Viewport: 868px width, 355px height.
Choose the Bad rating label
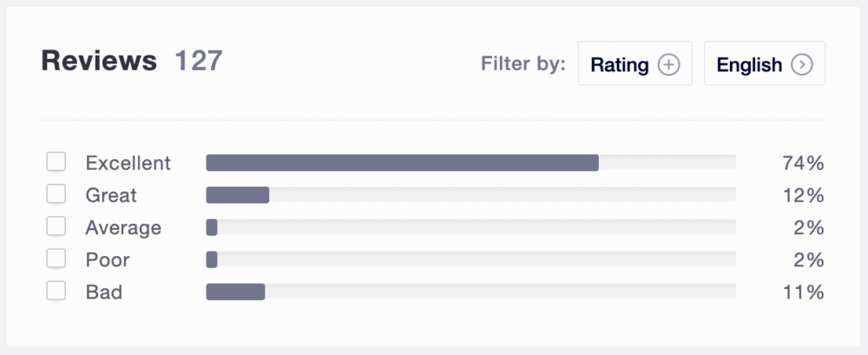pos(104,292)
